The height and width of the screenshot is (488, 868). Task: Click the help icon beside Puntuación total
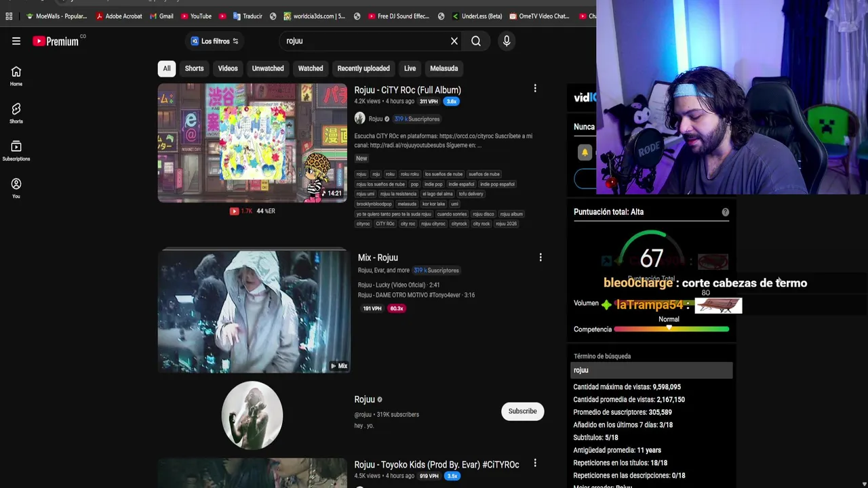pos(725,212)
